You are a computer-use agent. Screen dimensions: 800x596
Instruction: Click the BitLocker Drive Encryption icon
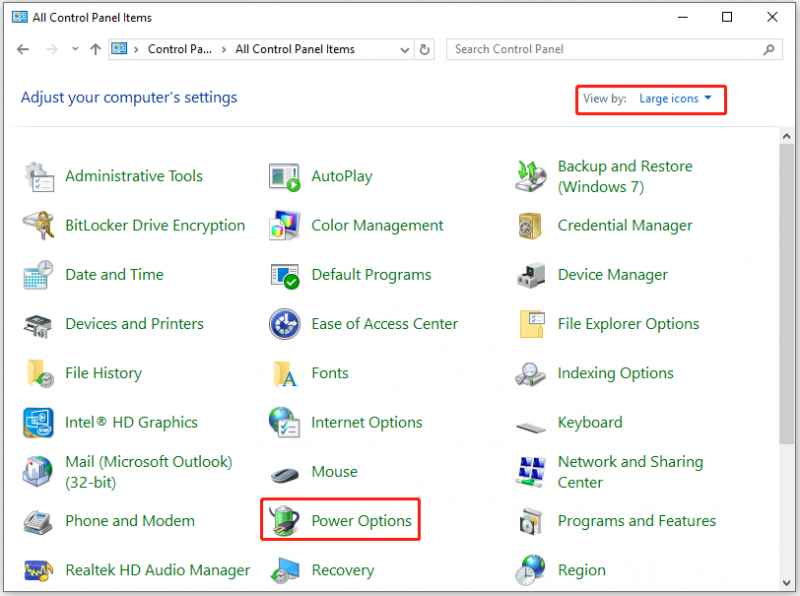[38, 225]
